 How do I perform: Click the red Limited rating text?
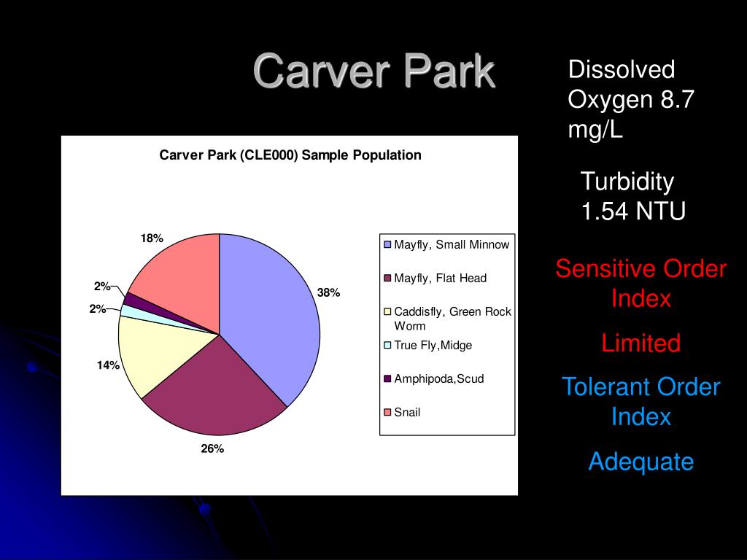[640, 343]
